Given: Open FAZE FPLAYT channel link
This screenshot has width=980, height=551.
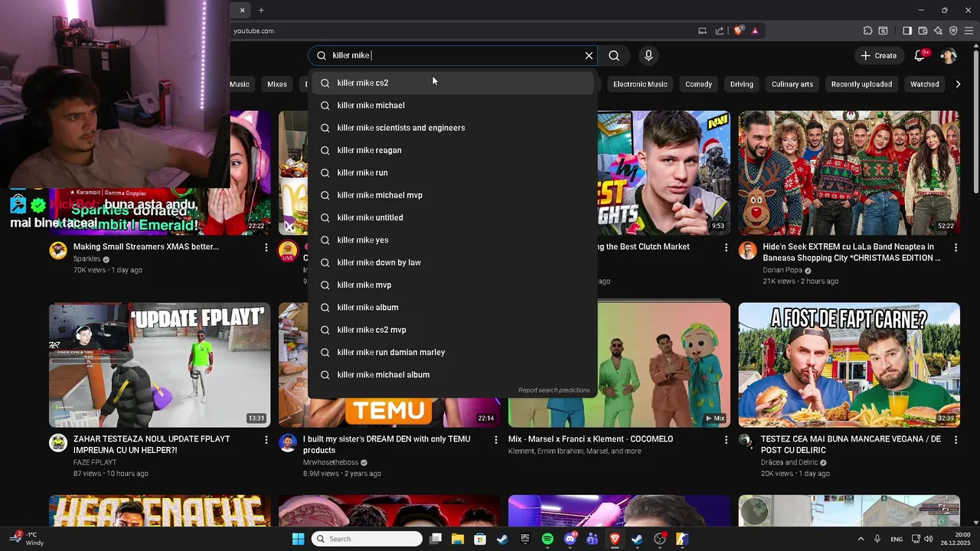Looking at the screenshot, I should [x=95, y=462].
